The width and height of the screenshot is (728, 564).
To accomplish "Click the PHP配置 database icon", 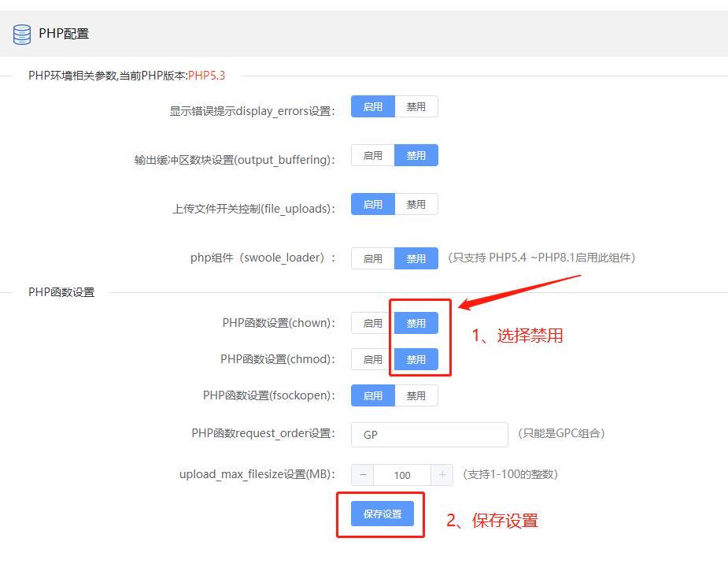I will pos(22,34).
